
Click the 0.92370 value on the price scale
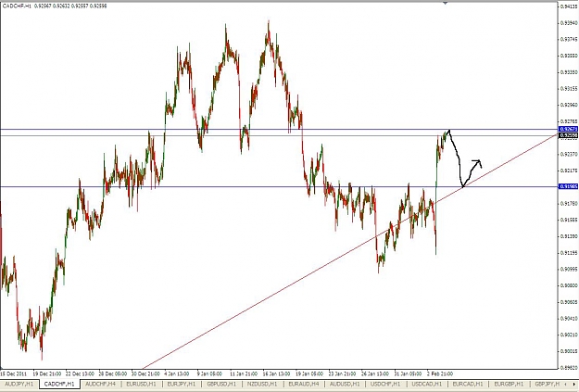pos(569,154)
